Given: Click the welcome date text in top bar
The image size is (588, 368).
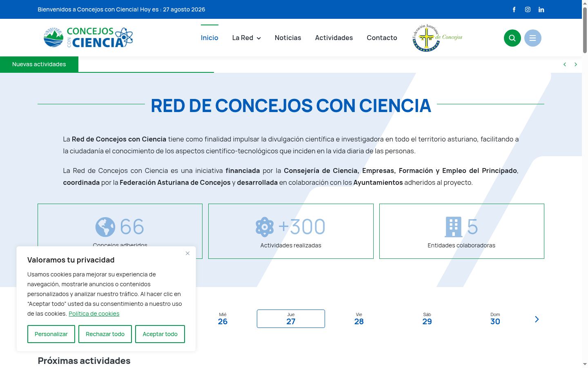Looking at the screenshot, I should pyautogui.click(x=121, y=9).
